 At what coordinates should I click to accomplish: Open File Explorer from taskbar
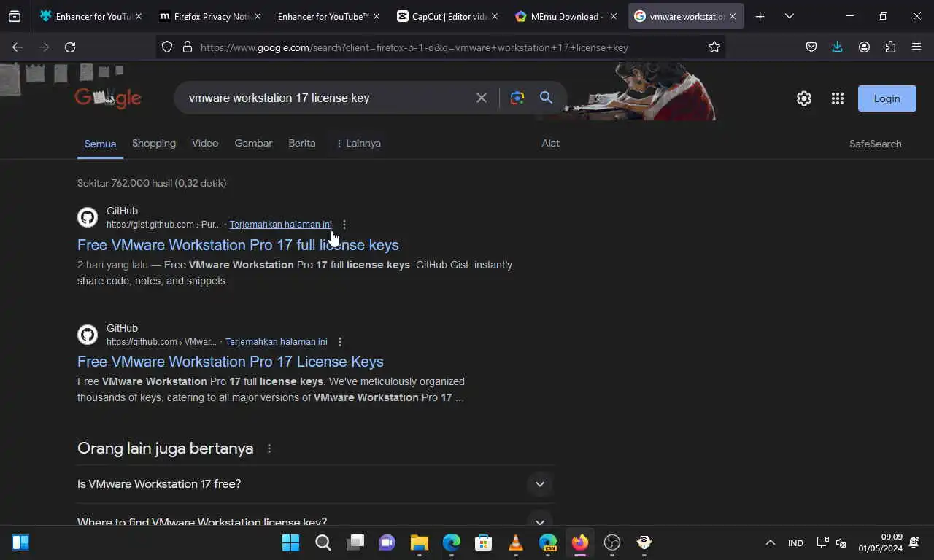(419, 542)
